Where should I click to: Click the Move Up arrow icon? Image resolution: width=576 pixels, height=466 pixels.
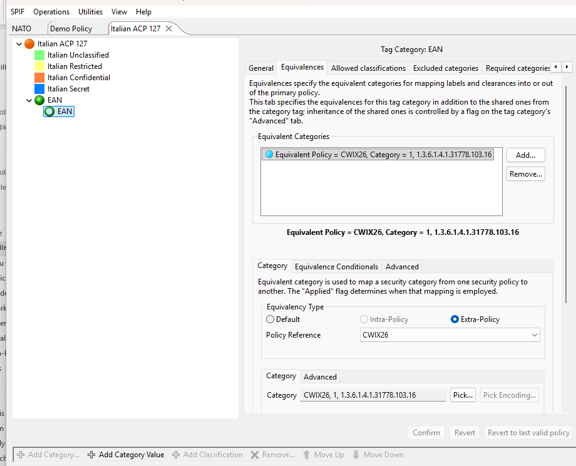[306, 455]
